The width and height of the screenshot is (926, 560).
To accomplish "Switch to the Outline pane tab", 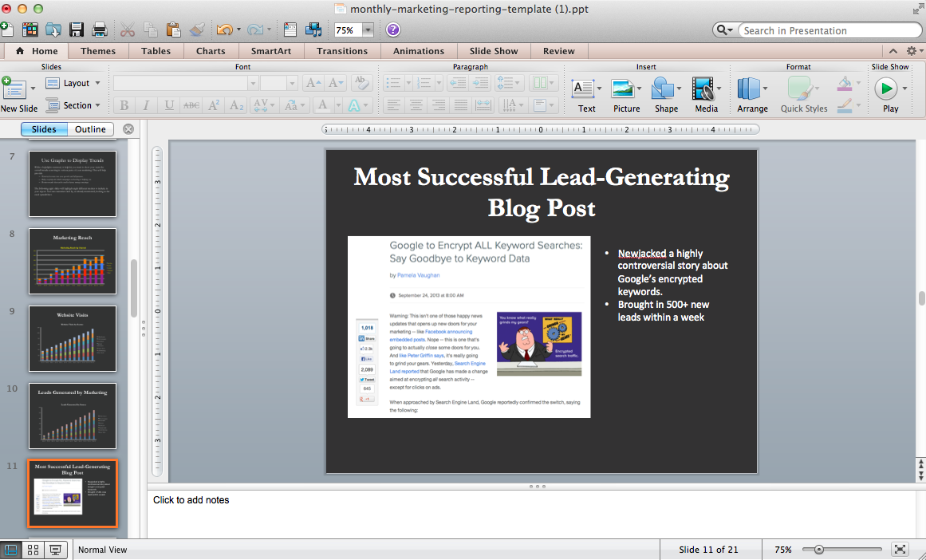I will pos(90,129).
